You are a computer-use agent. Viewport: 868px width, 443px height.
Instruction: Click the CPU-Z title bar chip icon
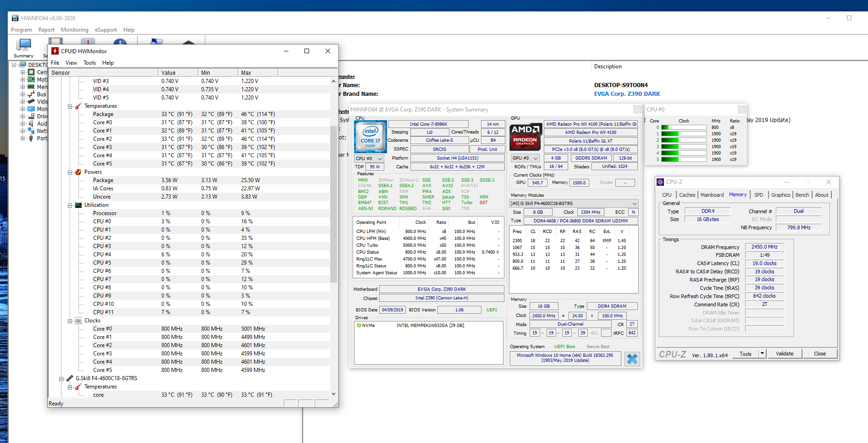click(660, 182)
